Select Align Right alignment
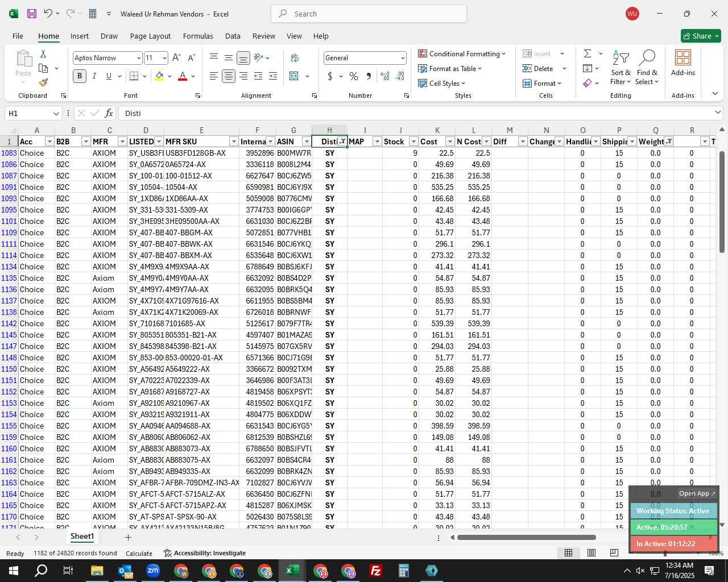This screenshot has width=728, height=582. [243, 76]
